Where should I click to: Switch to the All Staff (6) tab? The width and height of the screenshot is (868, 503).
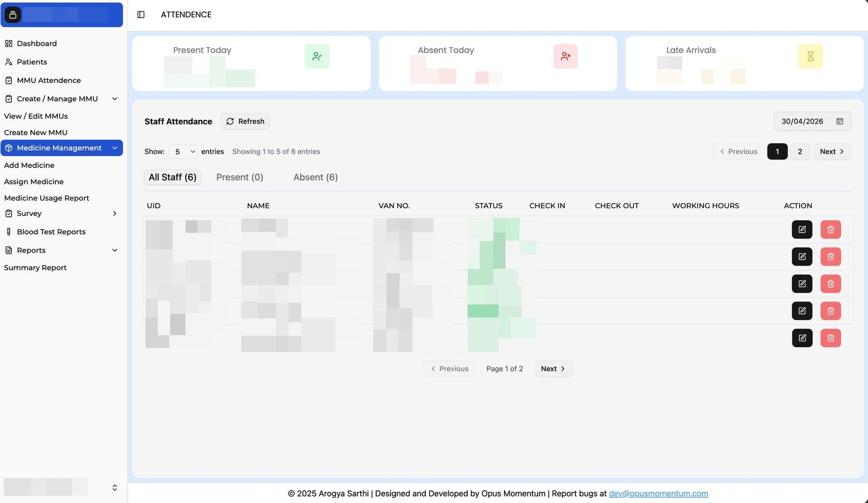(173, 177)
